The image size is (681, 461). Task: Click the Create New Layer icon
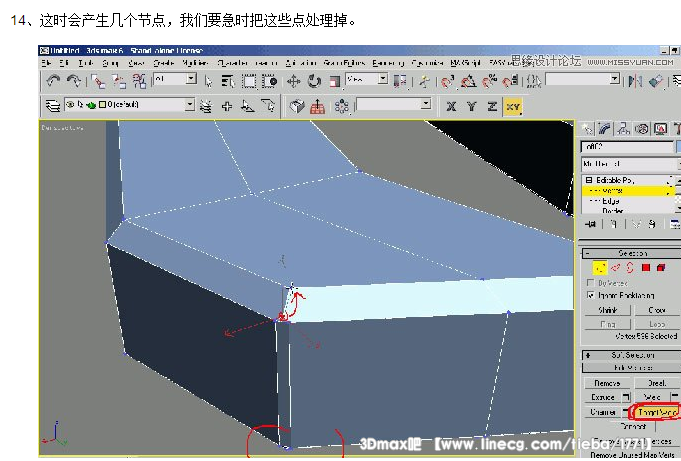[206, 106]
